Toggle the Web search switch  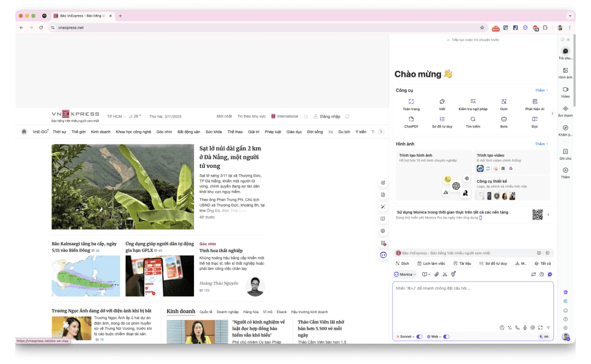point(446,336)
